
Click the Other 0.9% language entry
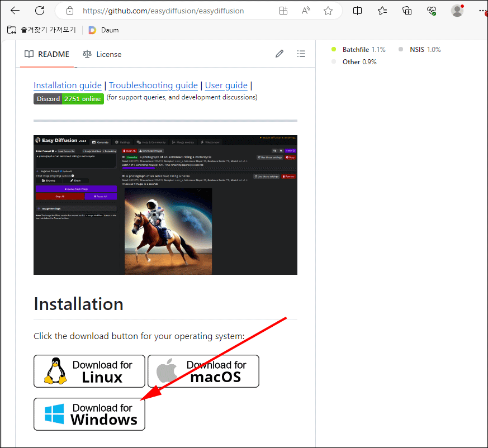click(354, 62)
